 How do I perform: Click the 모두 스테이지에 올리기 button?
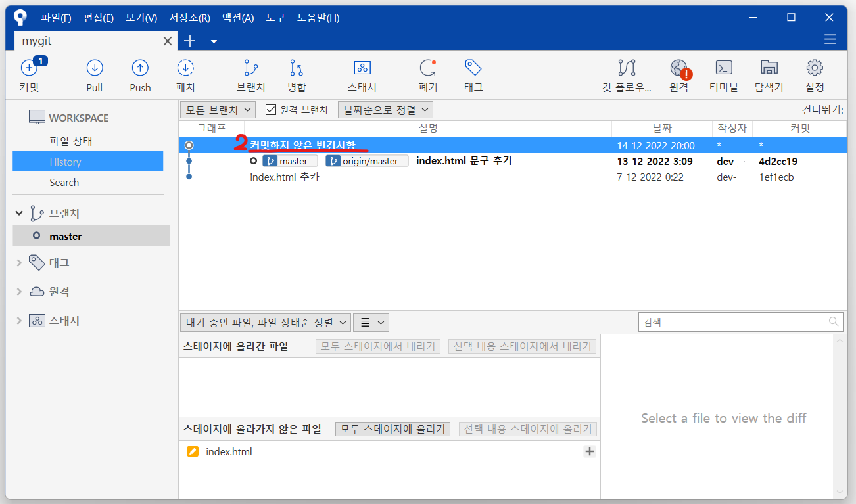click(x=393, y=429)
